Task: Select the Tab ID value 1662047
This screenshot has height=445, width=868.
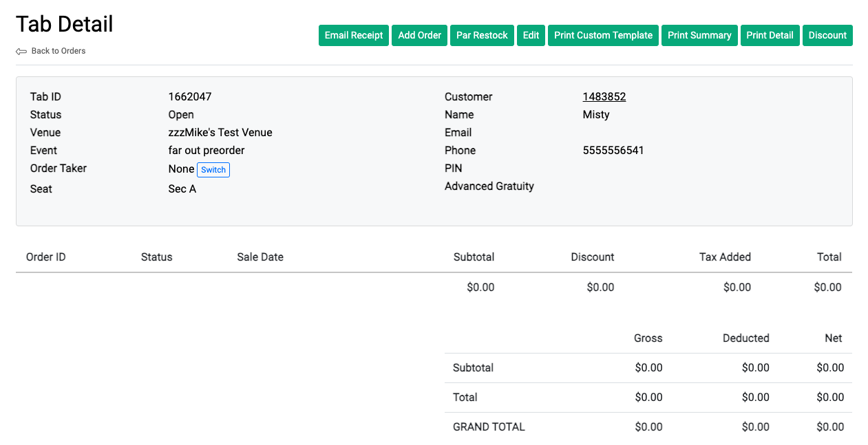Action: point(189,96)
